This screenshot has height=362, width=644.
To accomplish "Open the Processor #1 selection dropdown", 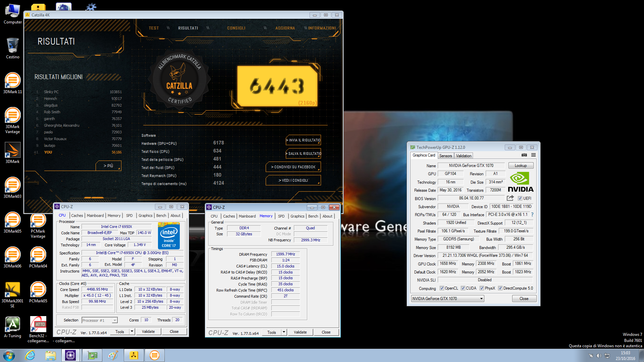I will (100, 320).
